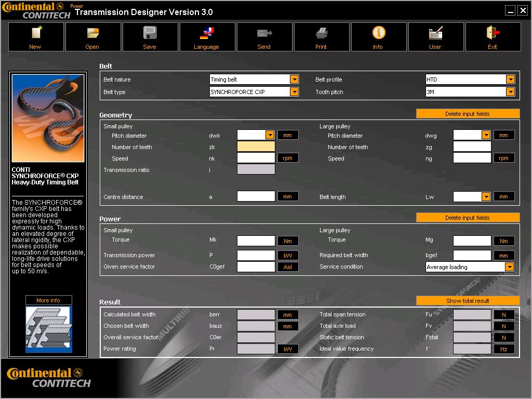Focus Transmission power P field
Viewport: 532px width, 399px height.
pos(256,256)
